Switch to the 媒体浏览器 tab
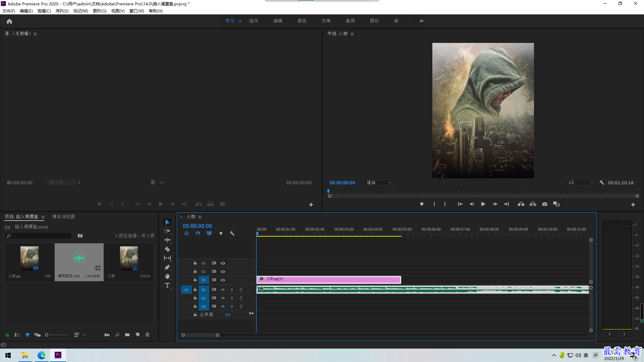Viewport: 644px width, 362px height. coord(63,217)
